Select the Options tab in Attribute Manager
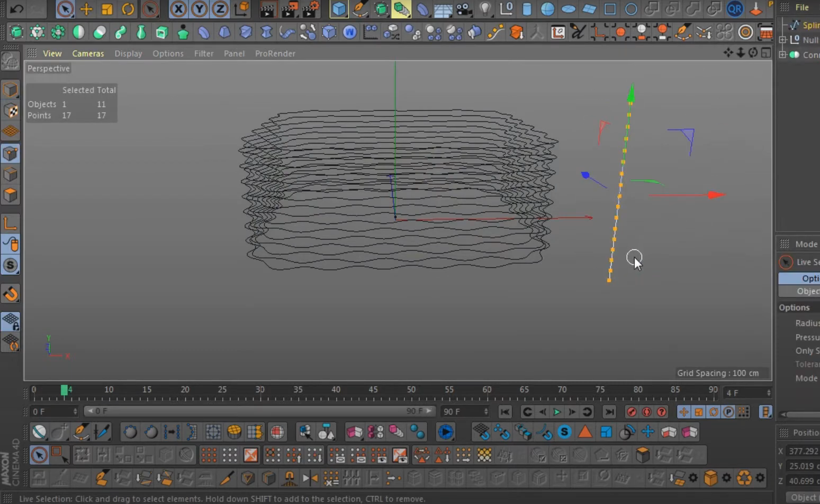820x504 pixels. coord(799,278)
